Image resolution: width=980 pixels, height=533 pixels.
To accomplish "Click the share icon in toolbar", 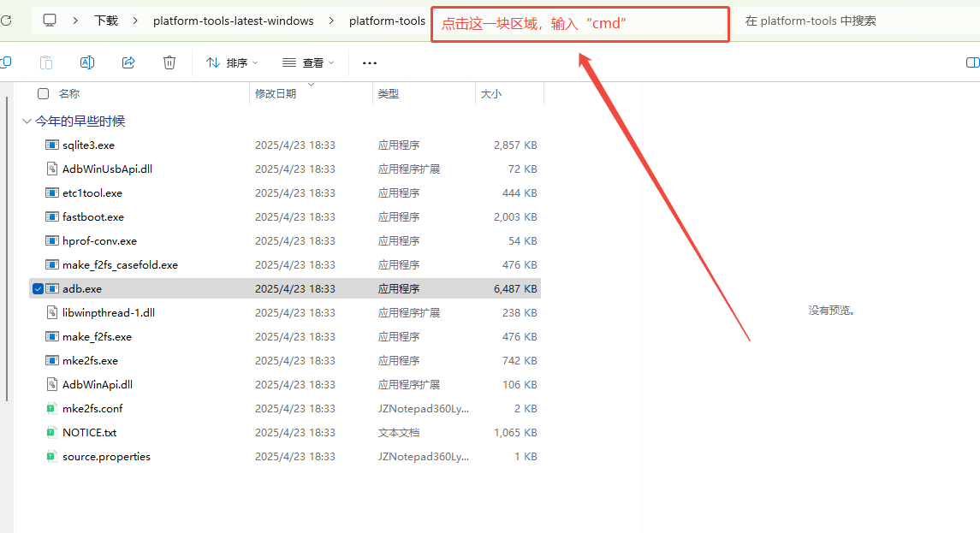I will coord(128,62).
